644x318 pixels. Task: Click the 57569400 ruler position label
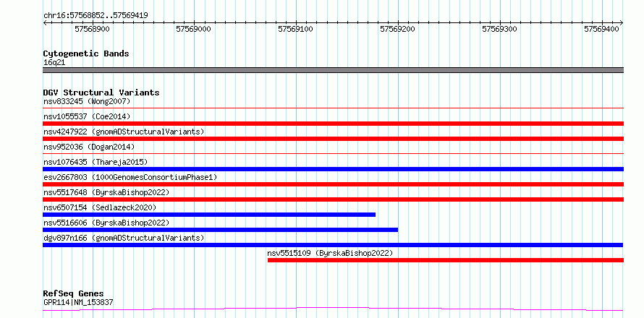pyautogui.click(x=602, y=29)
